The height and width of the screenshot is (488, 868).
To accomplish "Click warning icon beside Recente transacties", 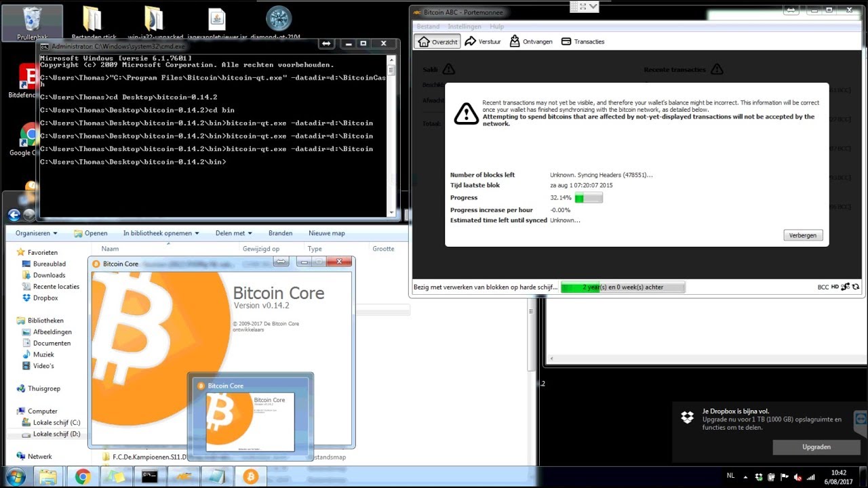I will pos(717,69).
